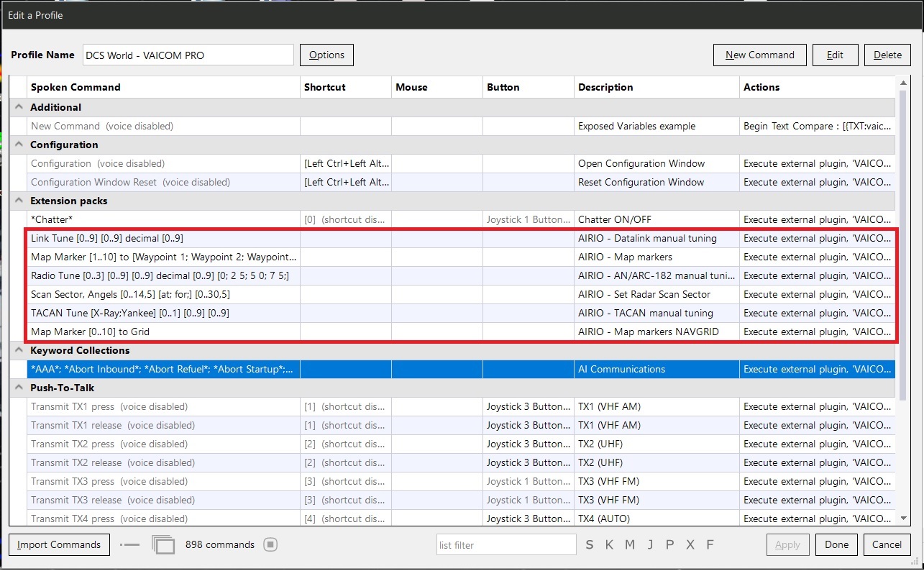This screenshot has width=924, height=571.
Task: Select the *Chatter* command row
Action: pos(461,219)
